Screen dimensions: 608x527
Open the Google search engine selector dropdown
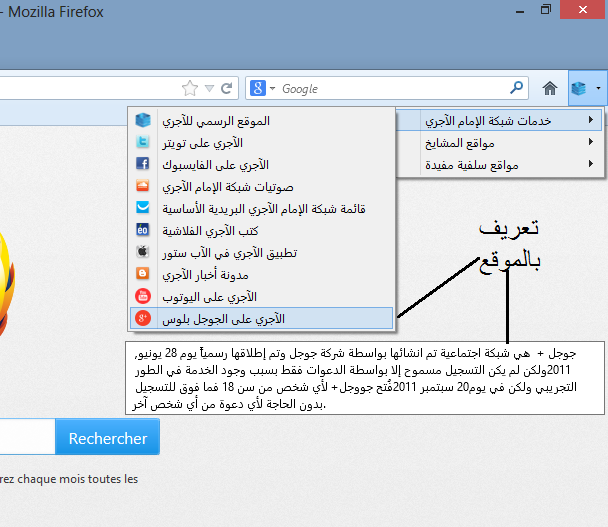click(272, 88)
